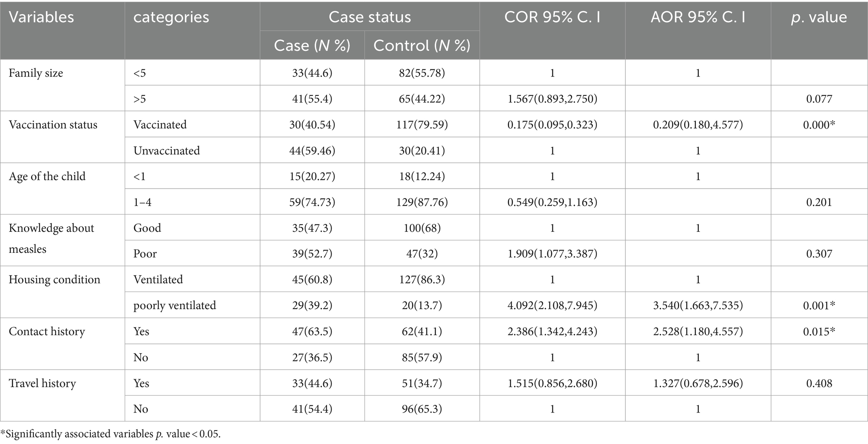Click the poorly ventilated category cell
This screenshot has width=868, height=444.
coord(175,305)
